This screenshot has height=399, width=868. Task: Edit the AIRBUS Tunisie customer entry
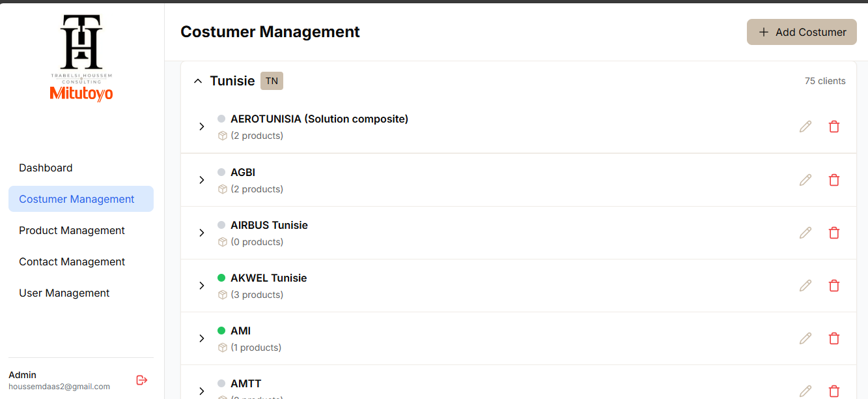[x=805, y=233]
